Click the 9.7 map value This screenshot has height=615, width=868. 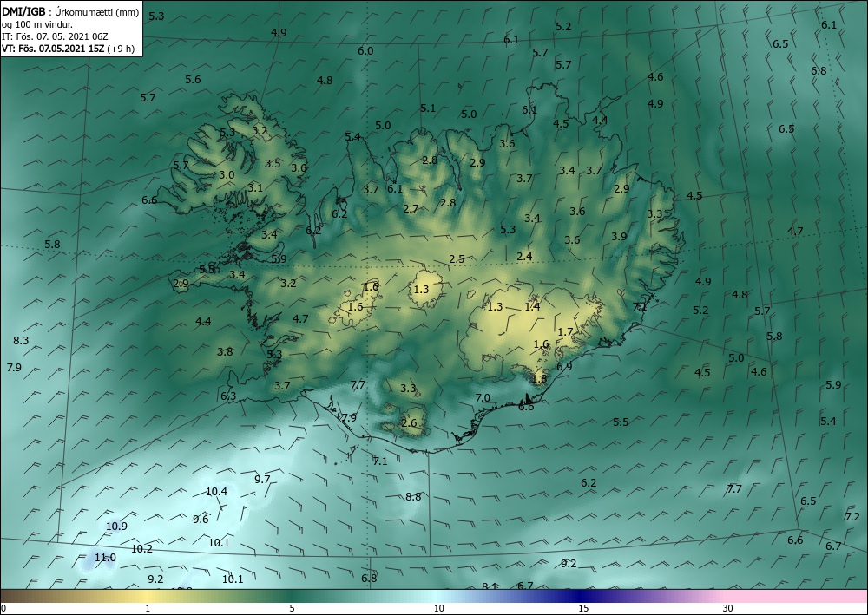tap(262, 479)
